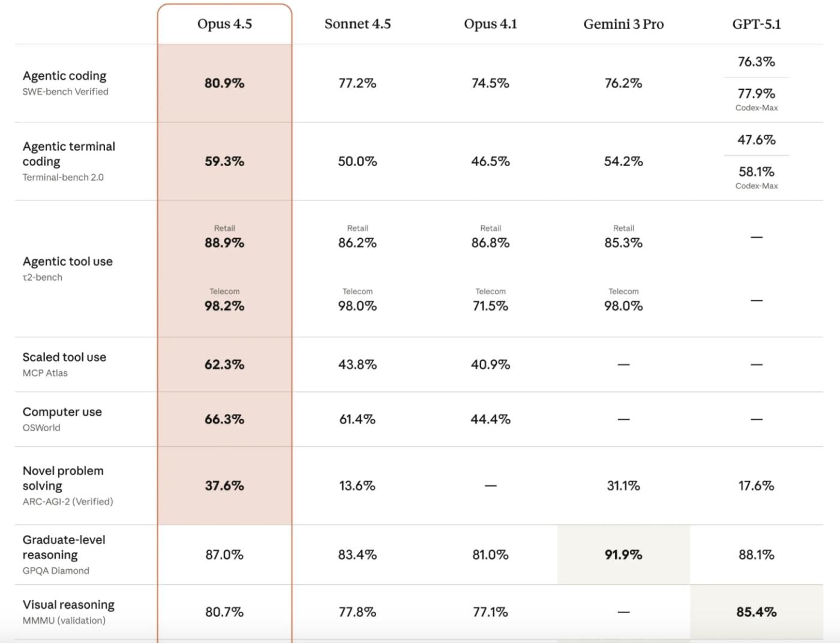The height and width of the screenshot is (643, 840).
Task: Click the 58.1% Codex-Max Terminal-bench score
Action: 756,172
